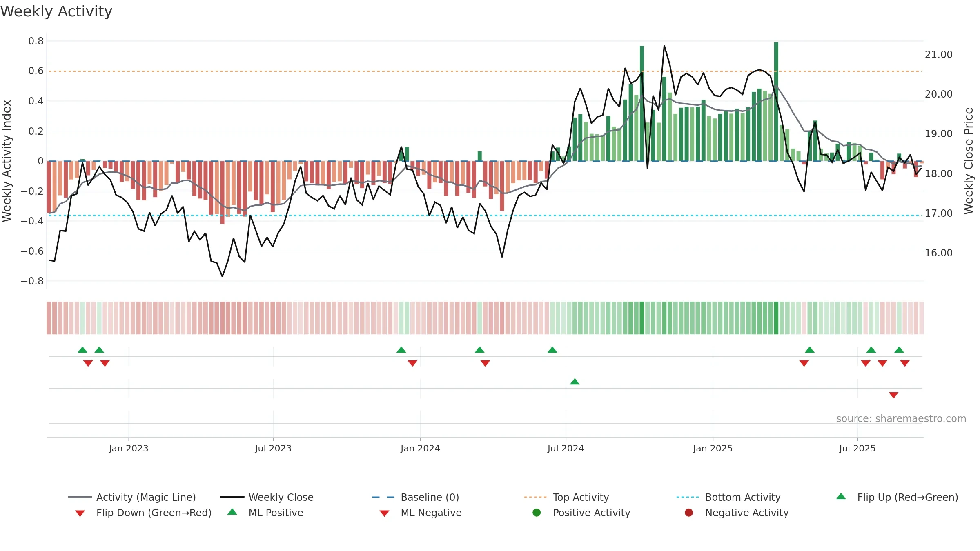The height and width of the screenshot is (551, 980).
Task: Click Positive Activity green circle legend icon
Action: pyautogui.click(x=537, y=513)
